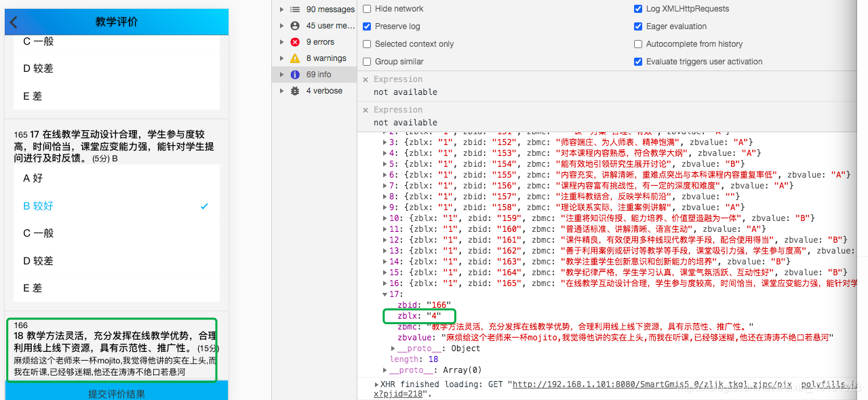Expand the 69 info group
868x400 pixels.
(x=281, y=75)
